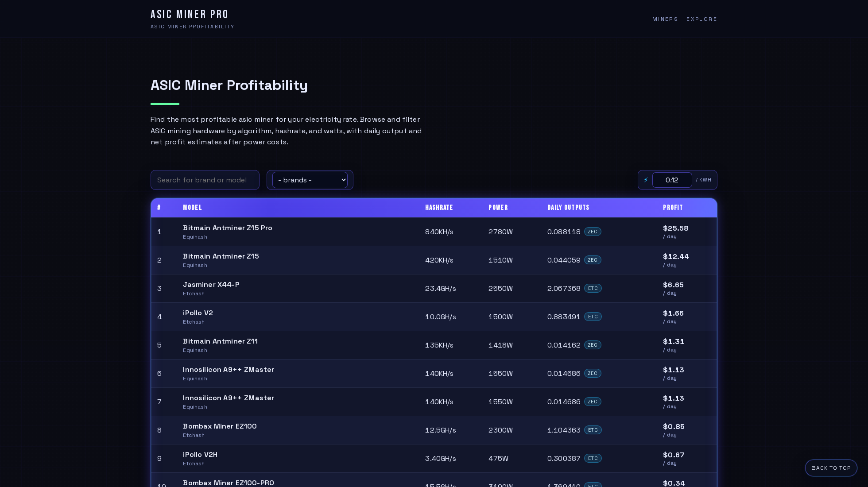Open the Explore nav menu item
Image resolution: width=868 pixels, height=487 pixels.
[x=701, y=19]
